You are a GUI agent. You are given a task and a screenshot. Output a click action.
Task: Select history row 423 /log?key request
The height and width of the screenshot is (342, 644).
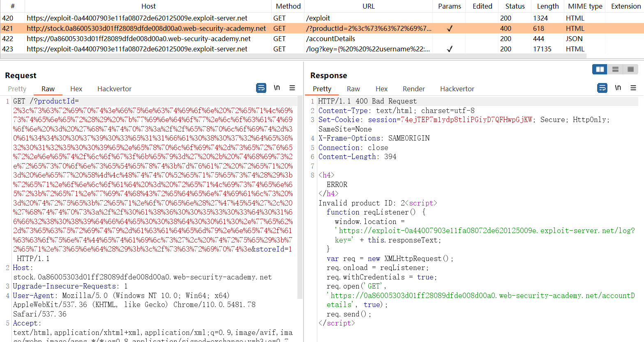[x=322, y=49]
